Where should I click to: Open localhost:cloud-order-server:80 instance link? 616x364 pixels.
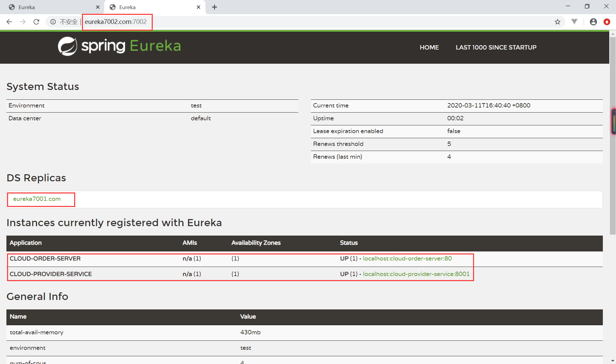point(407,259)
